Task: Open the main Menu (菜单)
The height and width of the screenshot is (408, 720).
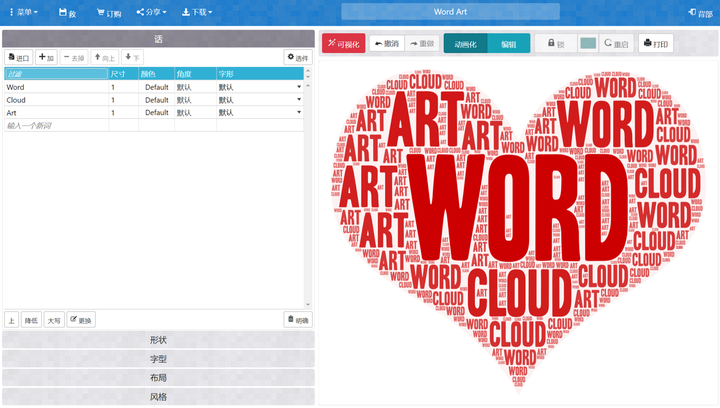Action: [23, 12]
